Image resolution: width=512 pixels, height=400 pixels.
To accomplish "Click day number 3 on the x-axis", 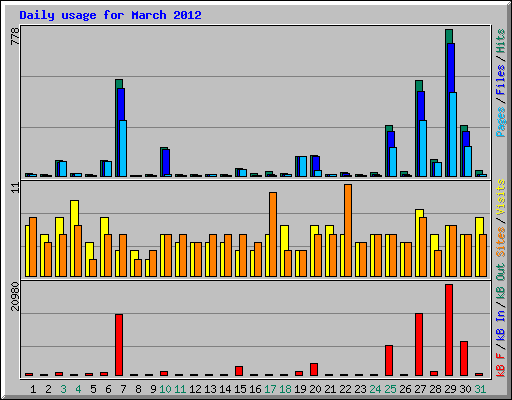I will coord(63,389).
